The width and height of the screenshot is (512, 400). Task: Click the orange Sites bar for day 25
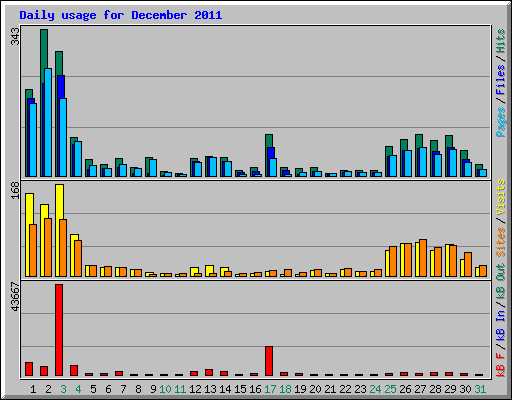click(393, 262)
